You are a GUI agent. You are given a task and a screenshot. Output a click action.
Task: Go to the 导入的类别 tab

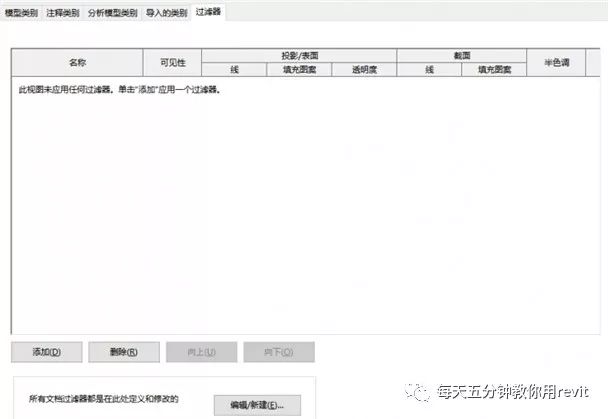(167, 13)
